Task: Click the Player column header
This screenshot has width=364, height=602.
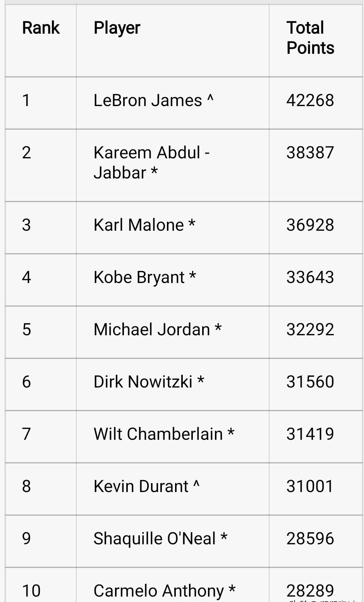Action: tap(117, 28)
